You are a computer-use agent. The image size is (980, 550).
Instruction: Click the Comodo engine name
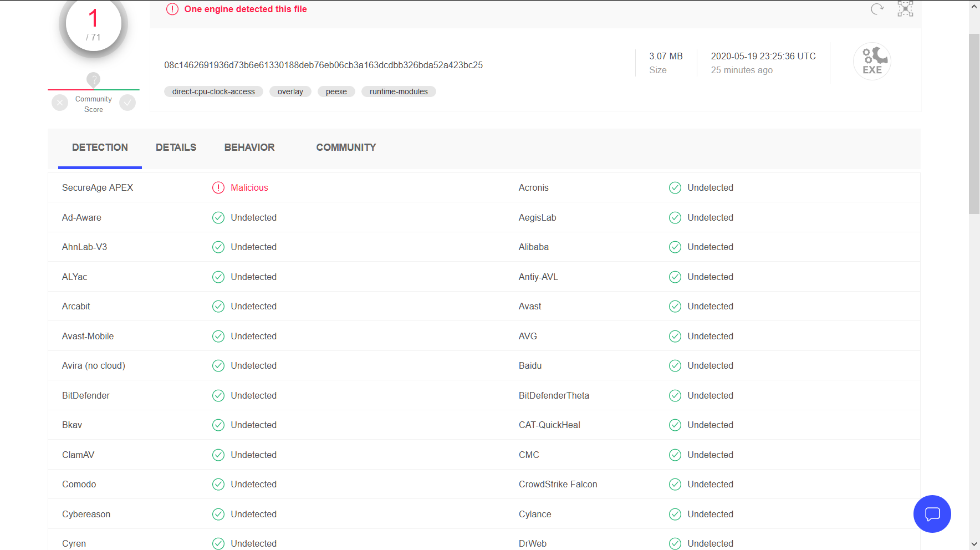point(79,485)
